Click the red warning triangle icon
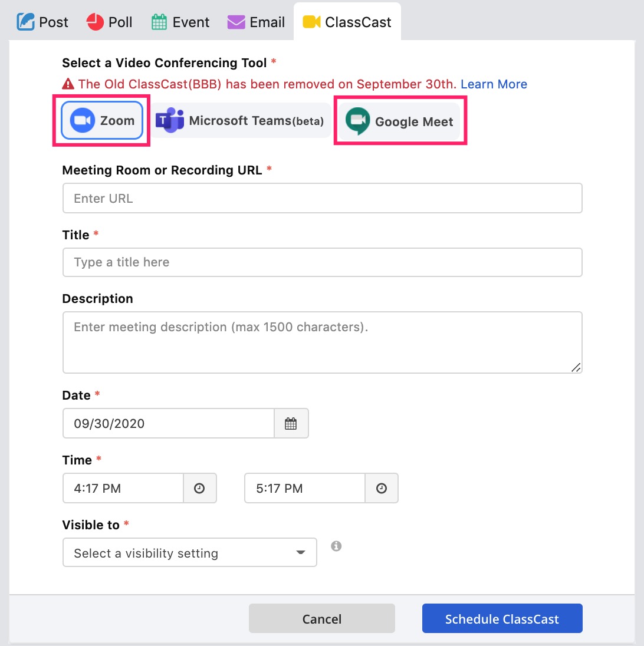Viewport: 644px width, 646px height. pos(68,84)
